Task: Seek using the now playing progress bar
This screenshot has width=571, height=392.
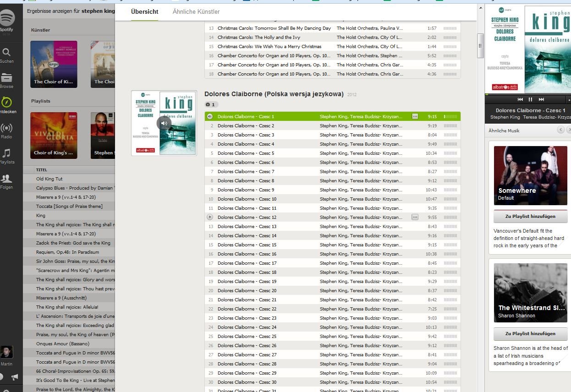Action: point(527,94)
